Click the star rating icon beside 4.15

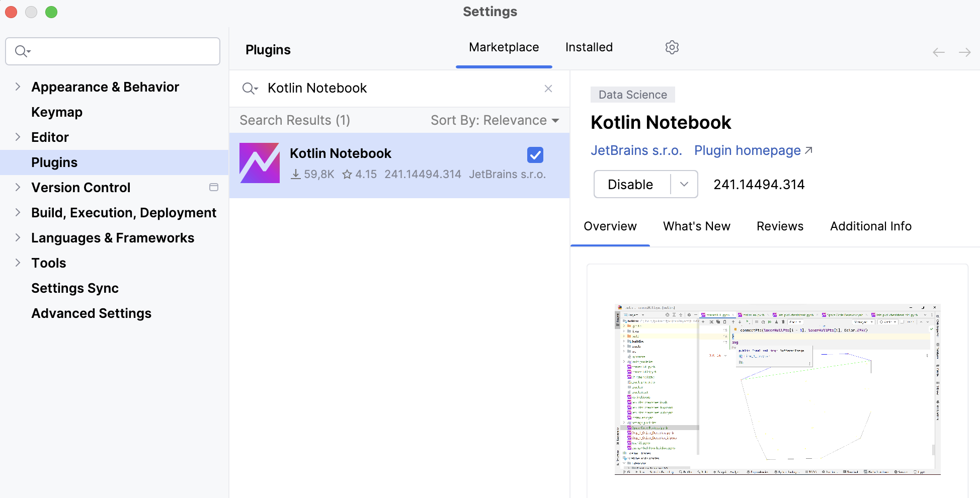pos(347,174)
